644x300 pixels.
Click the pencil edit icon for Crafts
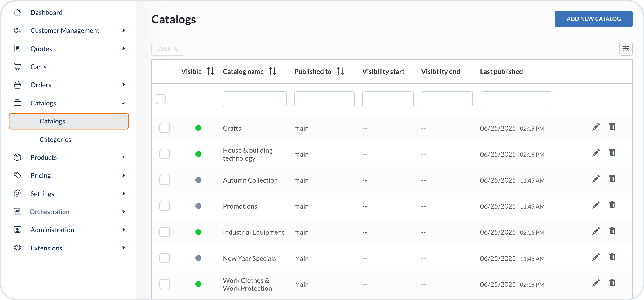pyautogui.click(x=596, y=127)
